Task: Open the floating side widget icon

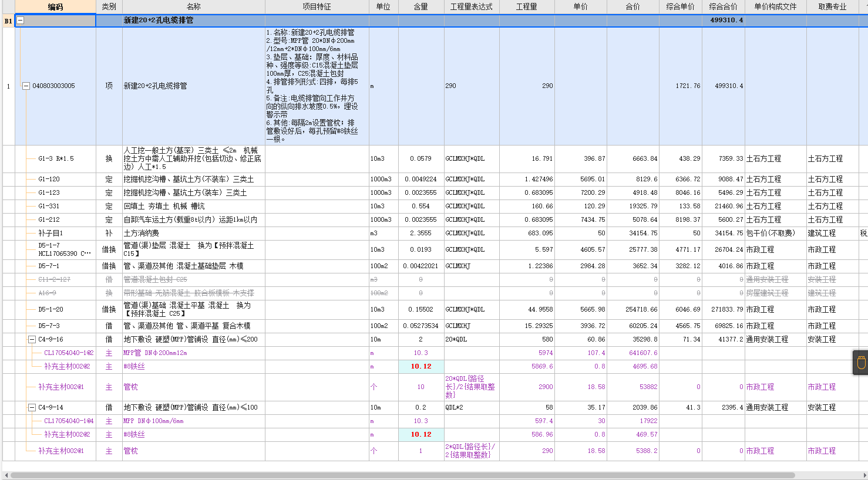Action: (x=861, y=363)
